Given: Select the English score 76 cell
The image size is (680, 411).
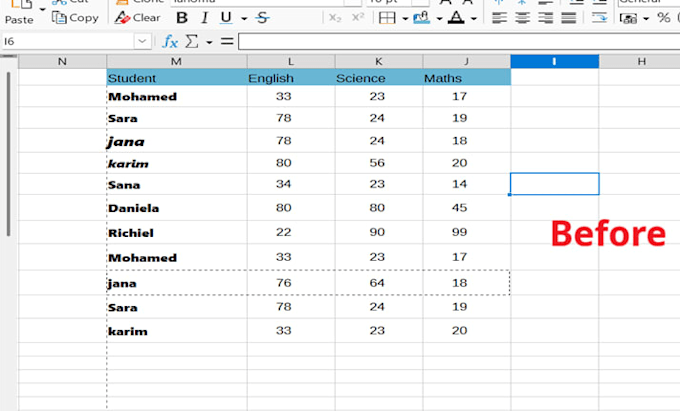Looking at the screenshot, I should (291, 283).
